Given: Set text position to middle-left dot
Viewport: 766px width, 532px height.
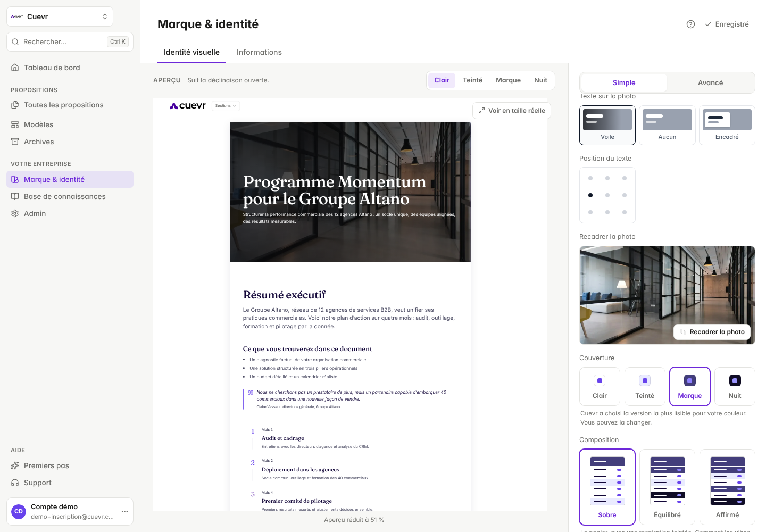Looking at the screenshot, I should pos(590,195).
